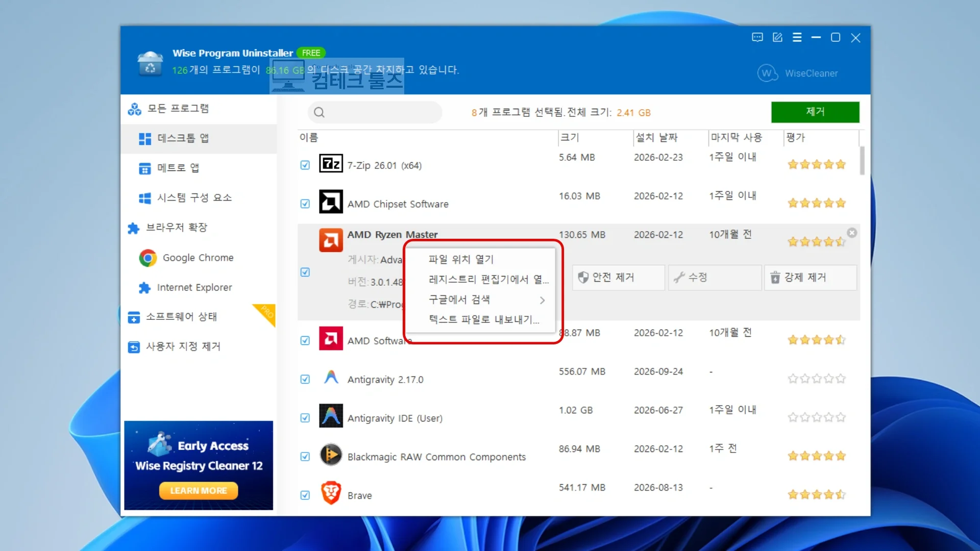Uncheck the Blackmagic RAW checkbox
The width and height of the screenshot is (980, 551).
coord(305,457)
